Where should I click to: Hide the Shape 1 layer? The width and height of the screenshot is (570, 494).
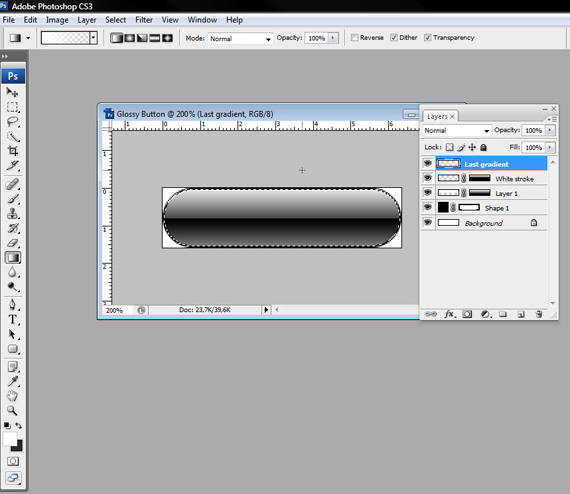tap(428, 208)
